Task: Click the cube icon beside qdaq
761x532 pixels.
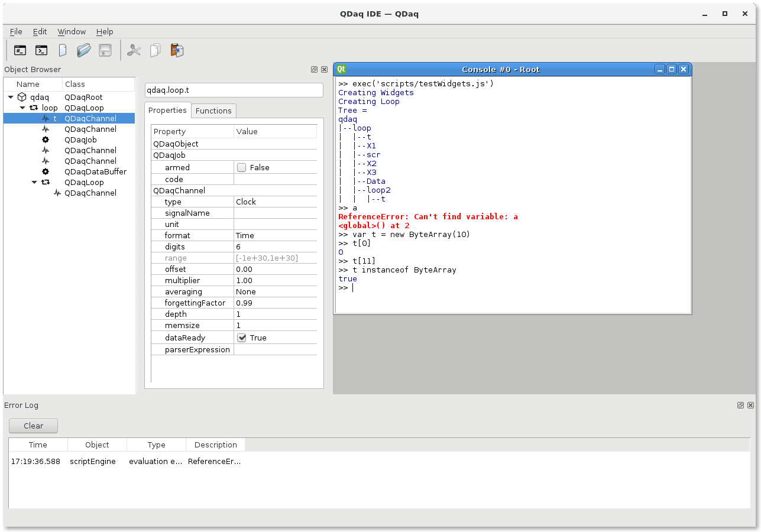Action: tap(22, 97)
